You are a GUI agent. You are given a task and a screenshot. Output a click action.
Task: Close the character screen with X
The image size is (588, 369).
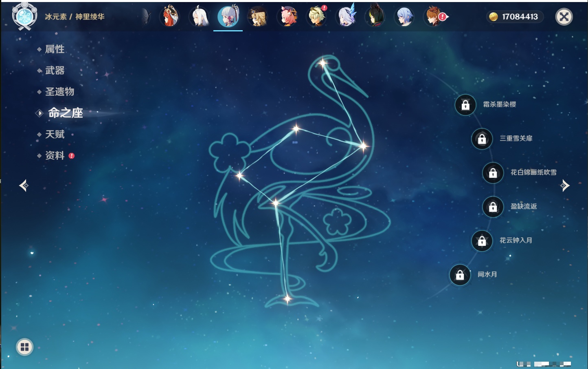[564, 17]
